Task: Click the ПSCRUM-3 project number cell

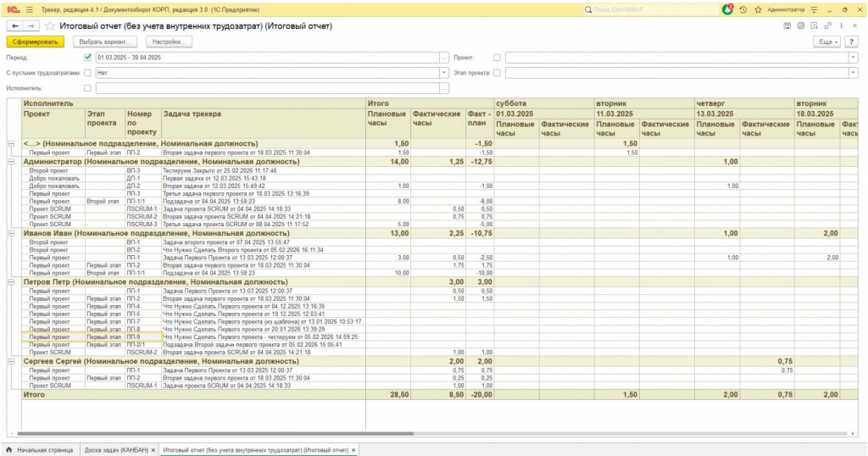Action: pyautogui.click(x=142, y=225)
